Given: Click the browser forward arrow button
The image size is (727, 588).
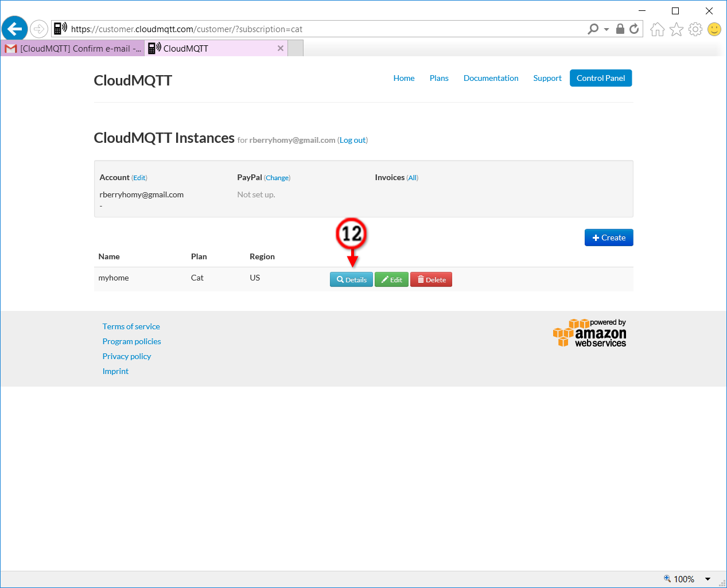Looking at the screenshot, I should pos(39,29).
